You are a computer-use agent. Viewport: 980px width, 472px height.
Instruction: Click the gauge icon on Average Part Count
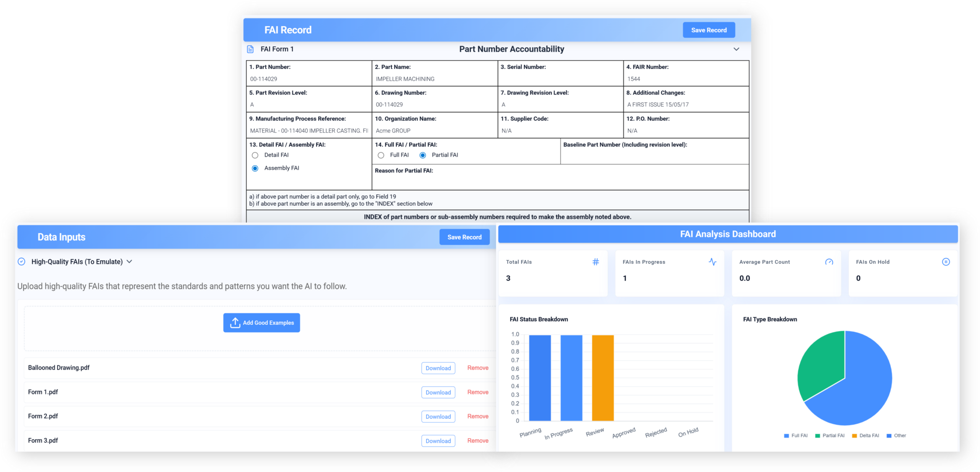point(829,262)
